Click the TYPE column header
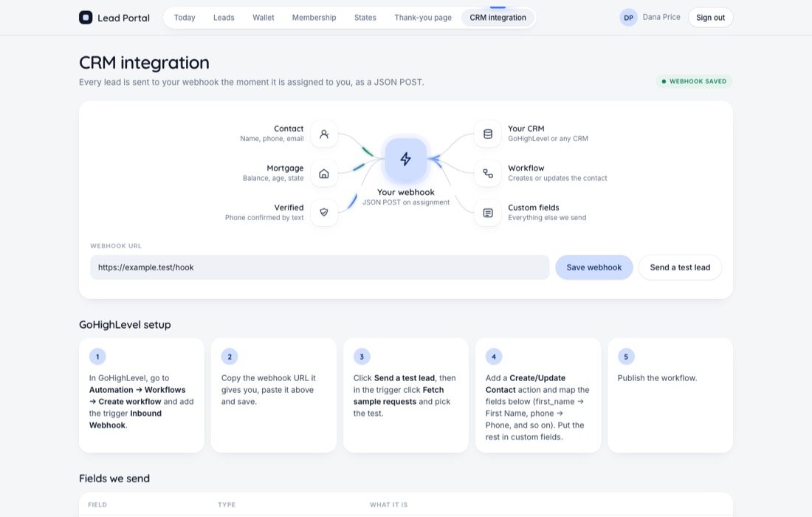The height and width of the screenshot is (517, 812). coord(227,504)
